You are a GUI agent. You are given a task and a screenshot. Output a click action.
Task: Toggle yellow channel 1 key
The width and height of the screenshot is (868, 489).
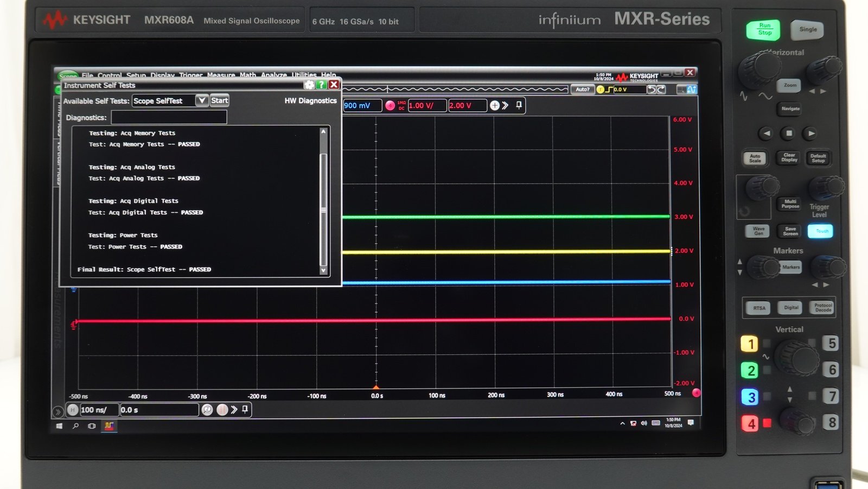coord(750,344)
